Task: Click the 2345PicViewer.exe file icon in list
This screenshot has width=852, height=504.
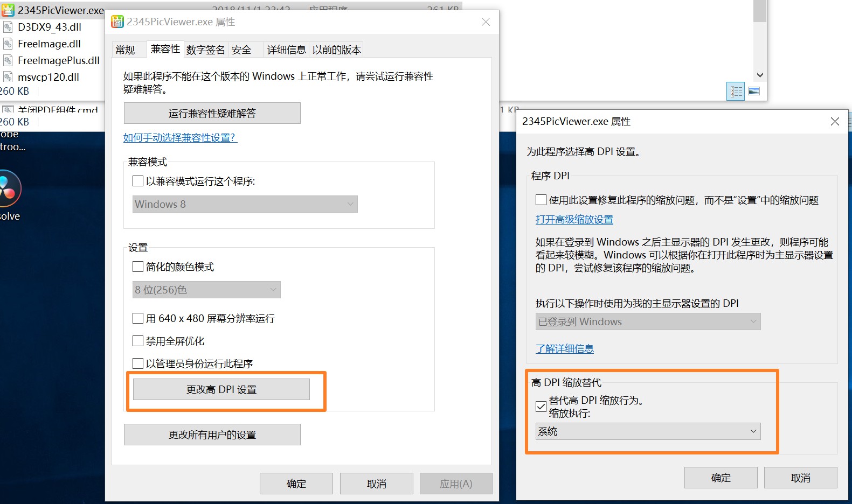Action: click(8, 10)
